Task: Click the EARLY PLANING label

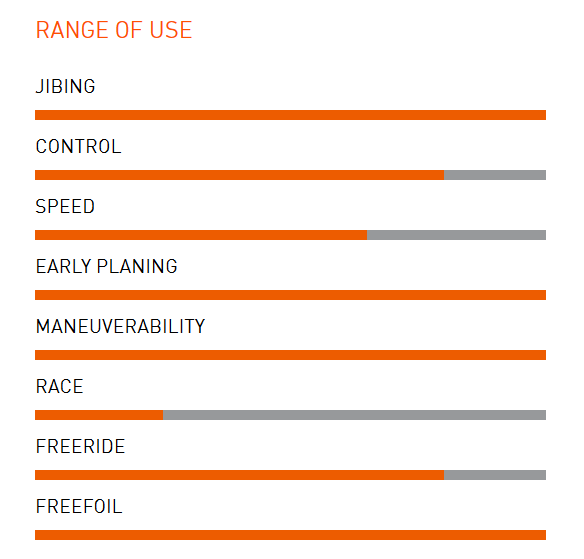Action: click(107, 266)
